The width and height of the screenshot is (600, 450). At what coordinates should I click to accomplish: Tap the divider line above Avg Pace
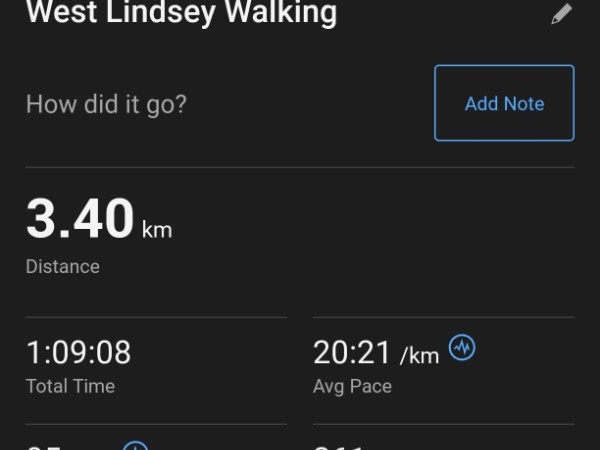pyautogui.click(x=444, y=317)
